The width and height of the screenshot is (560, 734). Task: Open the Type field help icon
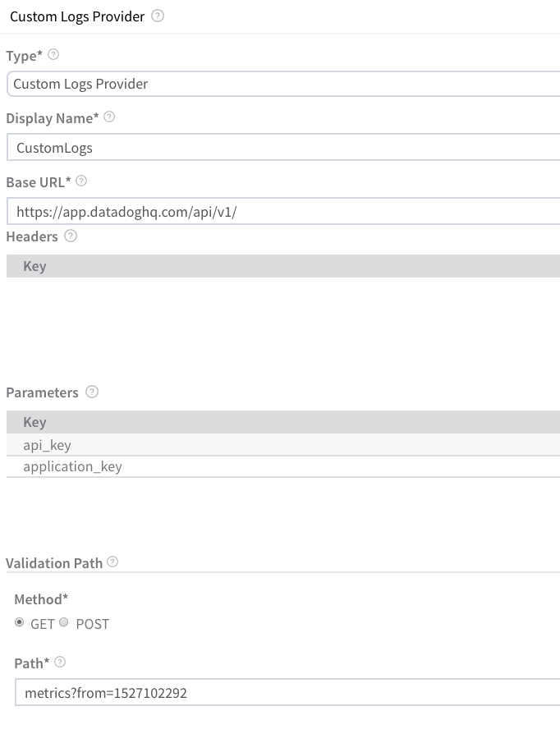coord(53,55)
